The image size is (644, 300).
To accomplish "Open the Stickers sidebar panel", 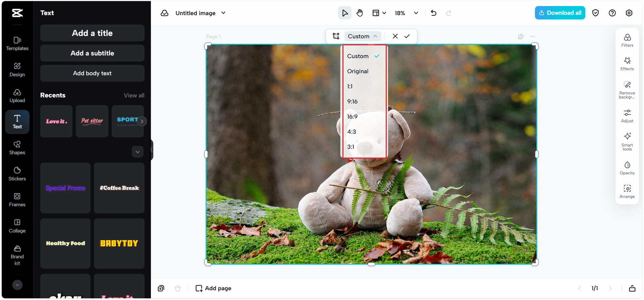I will pyautogui.click(x=17, y=174).
